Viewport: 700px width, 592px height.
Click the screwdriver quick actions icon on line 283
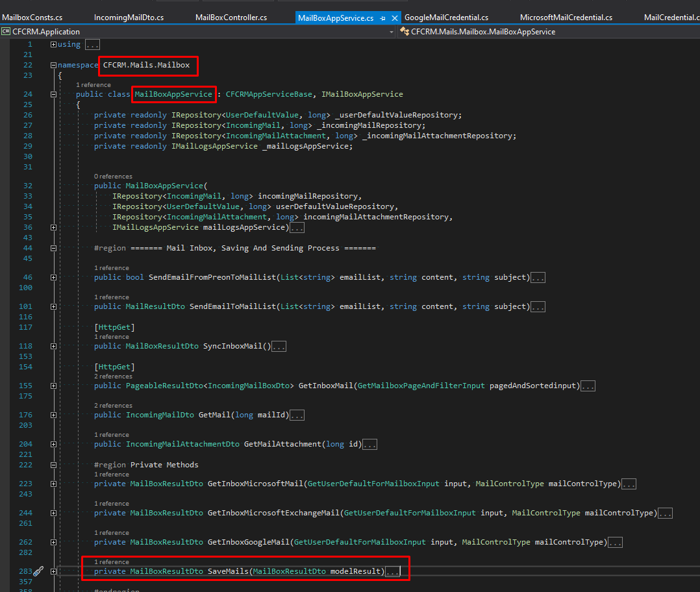pyautogui.click(x=39, y=571)
